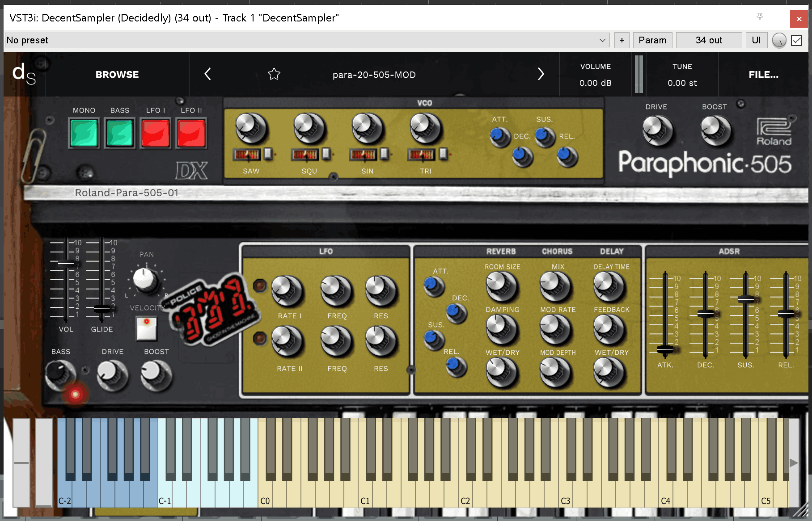Screen dimensions: 812x521
Task: Click the ADSR DEC. fader handle
Action: 706,314
